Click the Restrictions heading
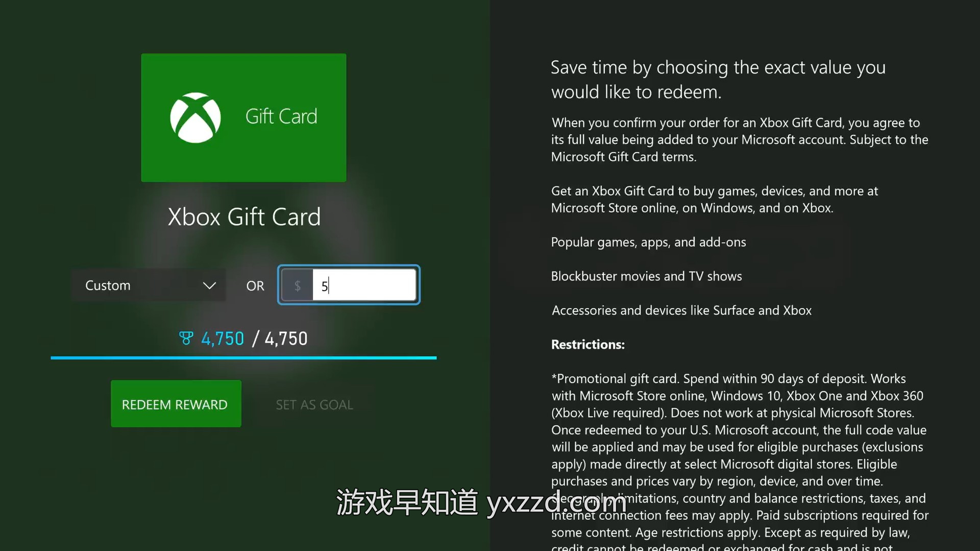This screenshot has height=551, width=980. [588, 345]
